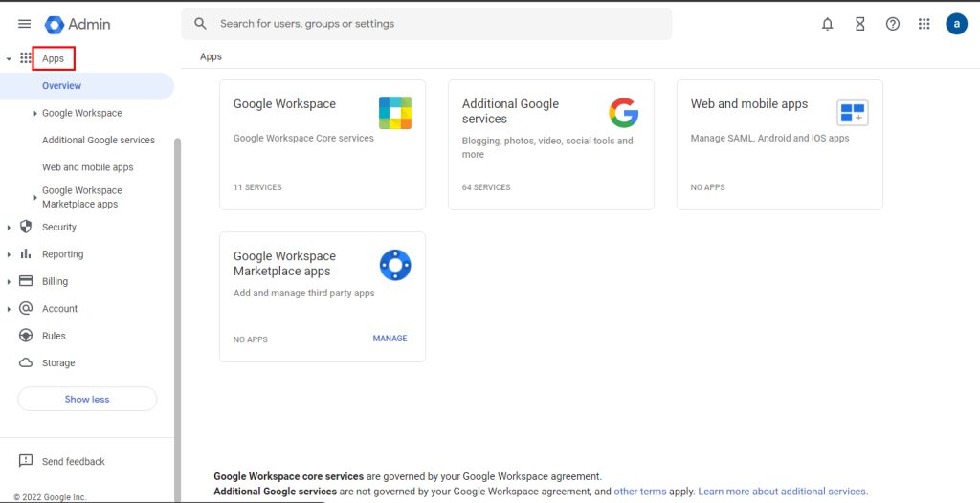Open the hamburger main menu
The width and height of the screenshot is (980, 503).
click(x=24, y=24)
